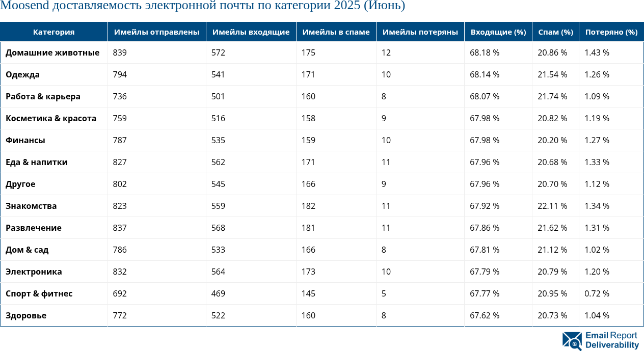Viewport: 644px width, 351px height.
Task: Sort by Имейлы входящие column header
Action: [251, 32]
